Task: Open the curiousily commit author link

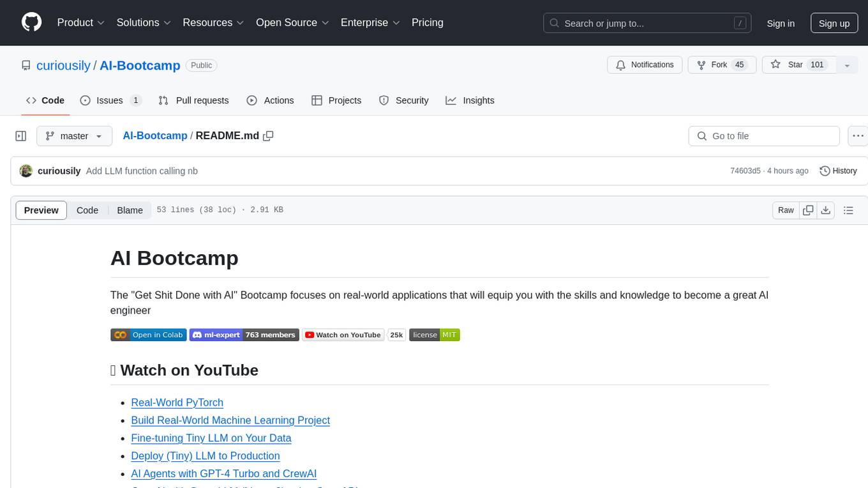Action: tap(59, 171)
